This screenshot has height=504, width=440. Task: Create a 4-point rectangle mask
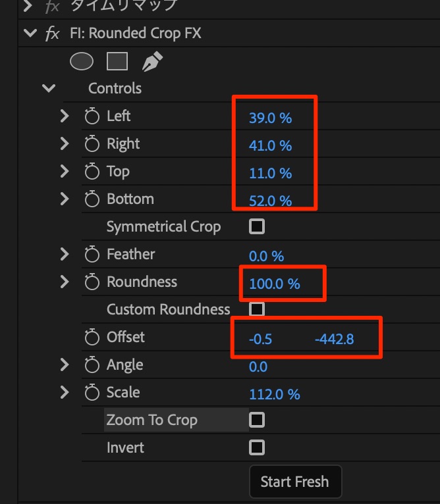click(117, 62)
